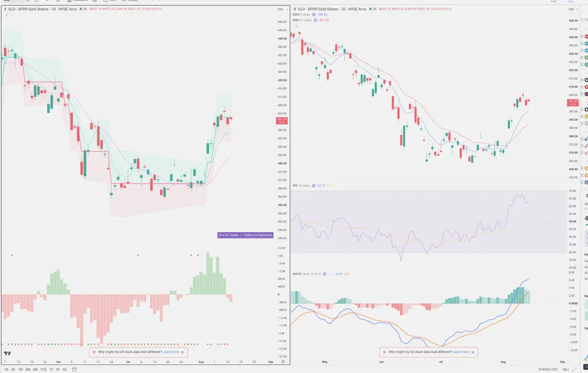This screenshot has height=373, width=588.
Task: Select the 6M time range
Action: 35,370
